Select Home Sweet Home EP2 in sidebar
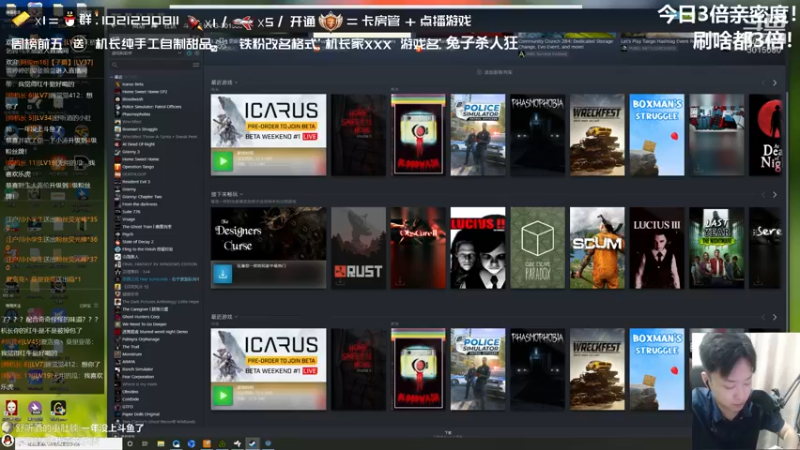Image resolution: width=800 pixels, height=450 pixels. (x=144, y=92)
